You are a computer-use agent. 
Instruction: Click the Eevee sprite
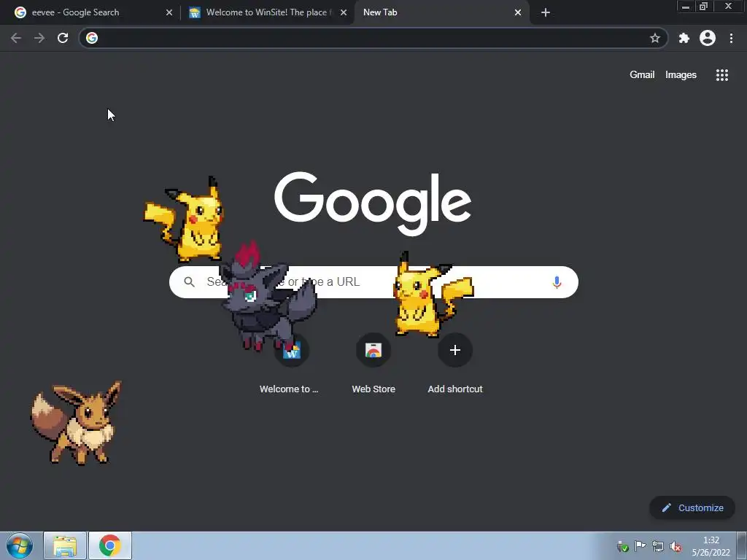77,423
